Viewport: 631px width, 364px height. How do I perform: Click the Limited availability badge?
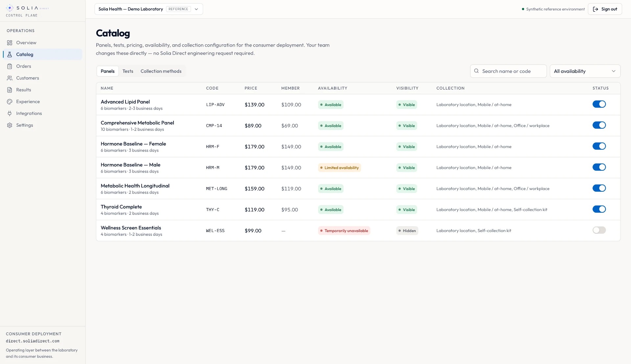point(339,168)
